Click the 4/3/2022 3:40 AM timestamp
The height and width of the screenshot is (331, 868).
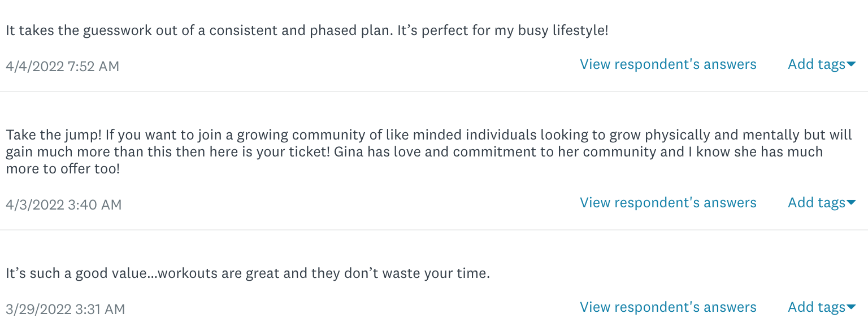coord(63,204)
